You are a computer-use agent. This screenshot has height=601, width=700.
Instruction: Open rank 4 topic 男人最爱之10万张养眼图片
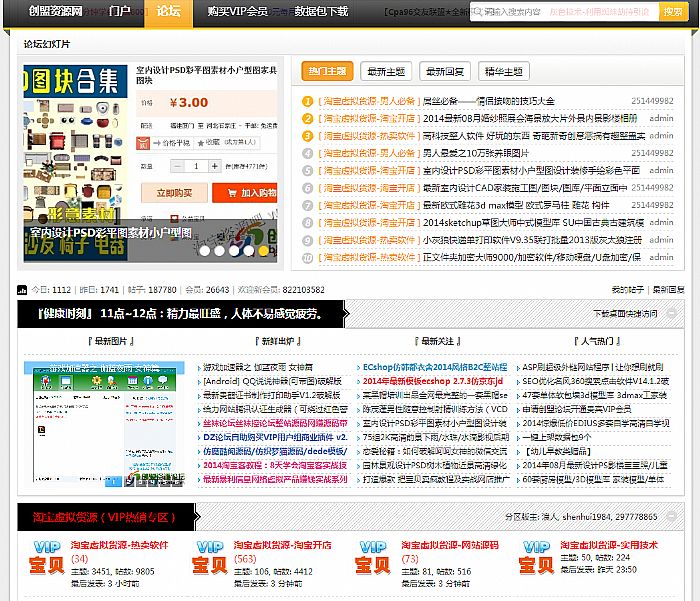[x=476, y=153]
